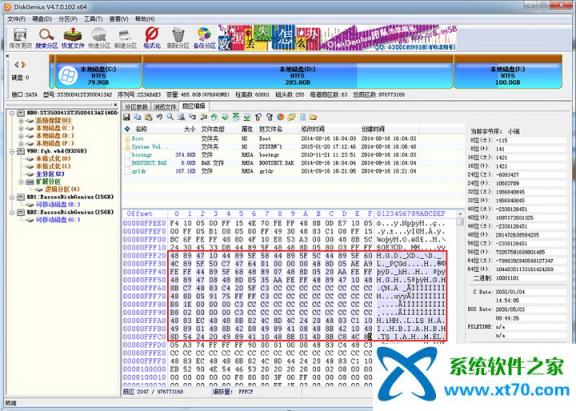Expand the 本地磁盘(F:) tree node
Viewport: 576px width, 411px height.
(21, 143)
